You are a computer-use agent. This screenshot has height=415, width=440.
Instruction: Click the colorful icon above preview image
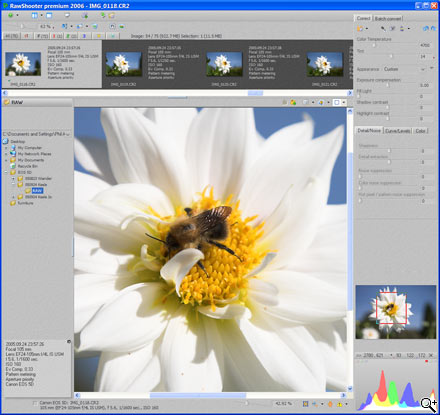click(x=293, y=102)
